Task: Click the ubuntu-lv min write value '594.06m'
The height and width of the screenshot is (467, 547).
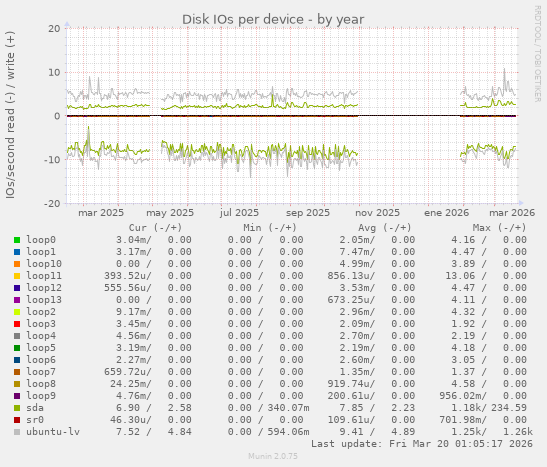Action: (x=289, y=432)
